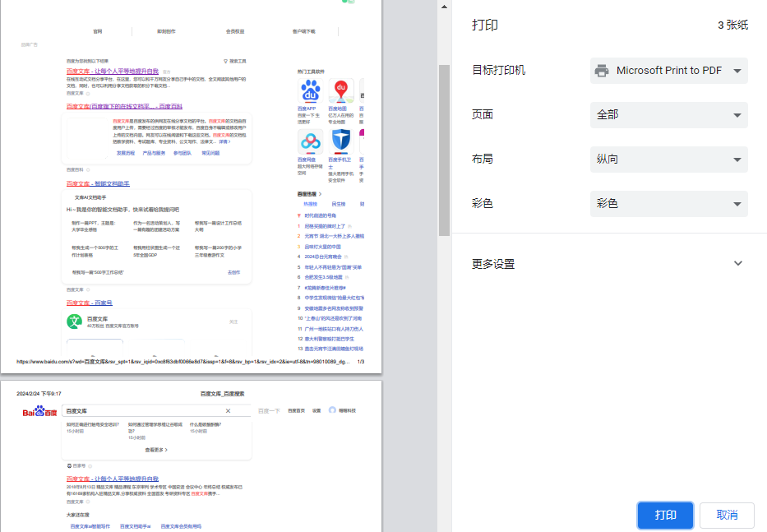This screenshot has height=532, width=767.
Task: Open the 布局 layout dropdown showing 纵向
Action: pos(668,160)
